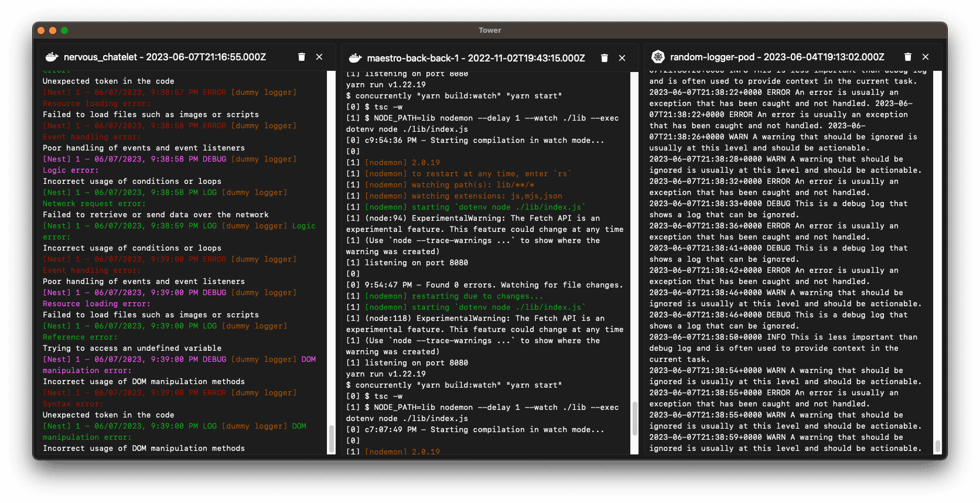Screen dimensions: 980x503
Task: Select the maestro-back-back-1 panel title
Action: (x=476, y=58)
